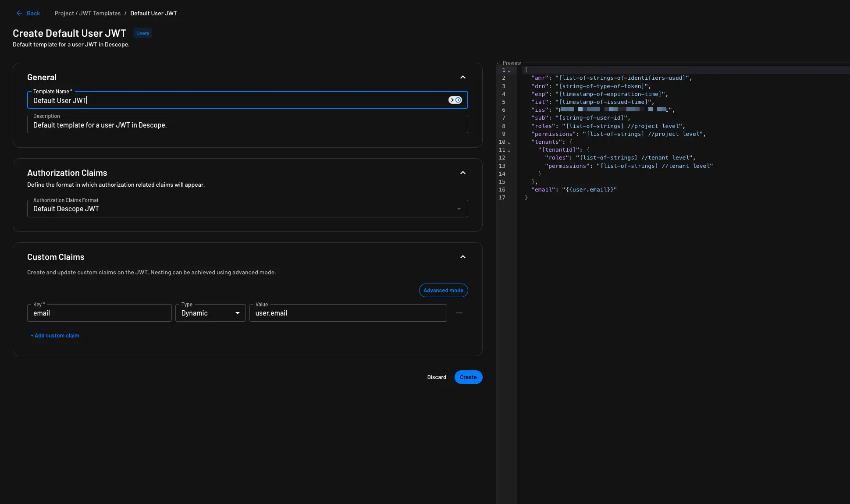This screenshot has height=504, width=850.
Task: Open Authorization Claims Format dropdown
Action: [x=247, y=209]
